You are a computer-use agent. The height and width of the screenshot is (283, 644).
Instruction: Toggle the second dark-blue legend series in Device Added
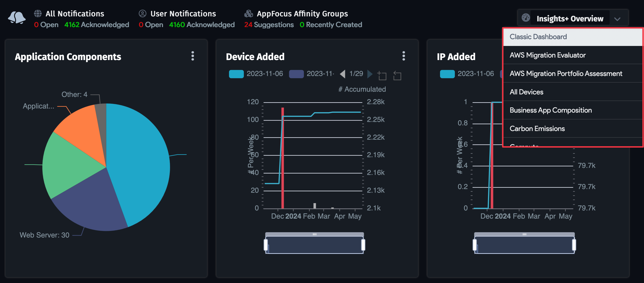click(296, 73)
